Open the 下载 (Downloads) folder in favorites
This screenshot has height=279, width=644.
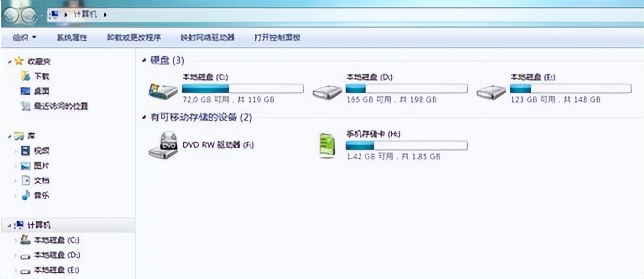[42, 76]
